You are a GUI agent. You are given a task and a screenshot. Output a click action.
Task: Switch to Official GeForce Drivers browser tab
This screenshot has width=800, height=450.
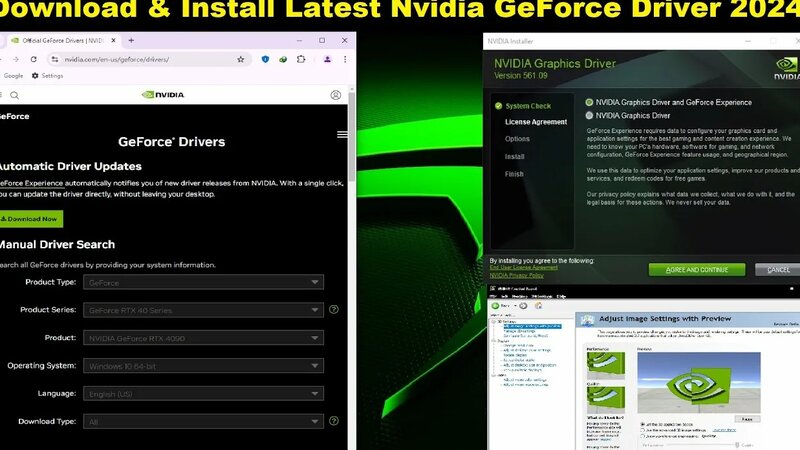pyautogui.click(x=62, y=40)
